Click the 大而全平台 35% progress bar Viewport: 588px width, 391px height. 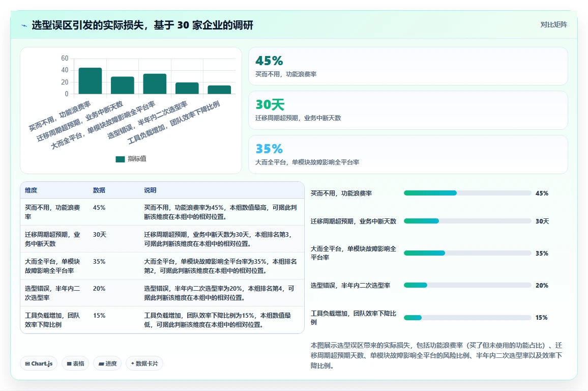[x=467, y=253]
